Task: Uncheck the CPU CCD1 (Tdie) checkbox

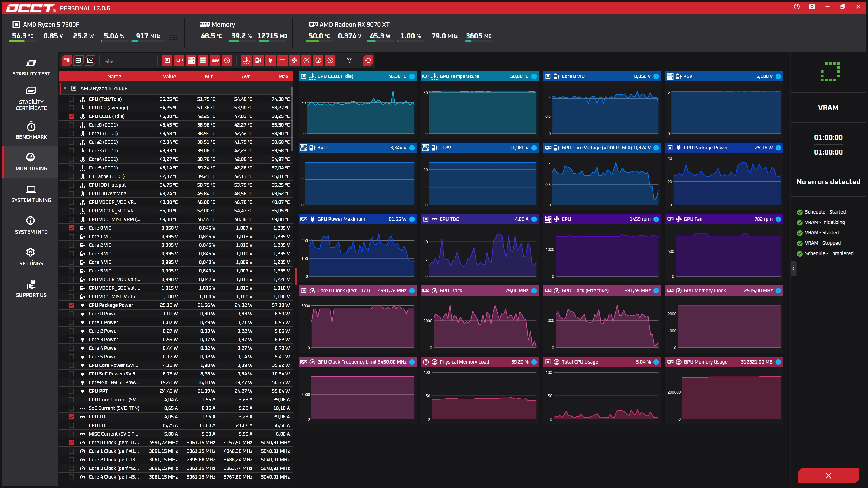Action: [71, 116]
